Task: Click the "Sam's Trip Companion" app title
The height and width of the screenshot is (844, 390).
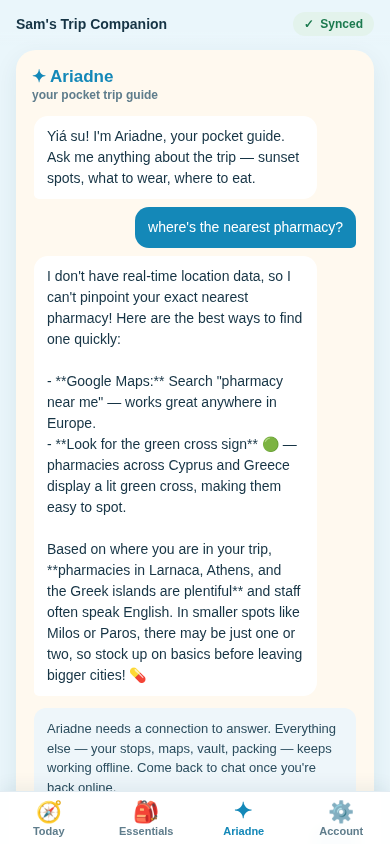Action: click(91, 24)
